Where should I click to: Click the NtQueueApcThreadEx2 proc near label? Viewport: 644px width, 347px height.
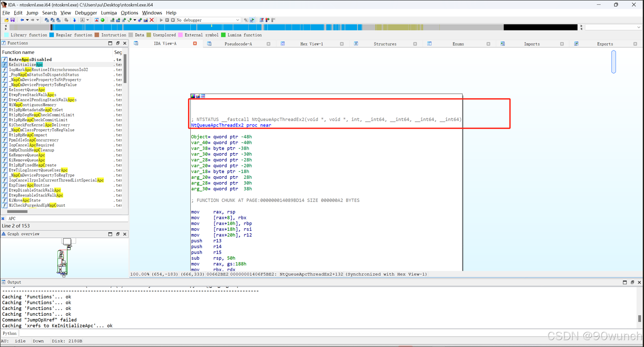pyautogui.click(x=231, y=125)
